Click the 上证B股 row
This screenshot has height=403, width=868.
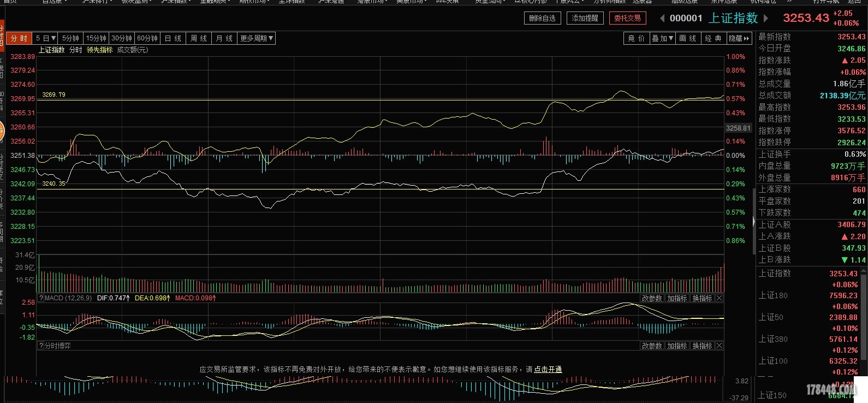(x=812, y=248)
